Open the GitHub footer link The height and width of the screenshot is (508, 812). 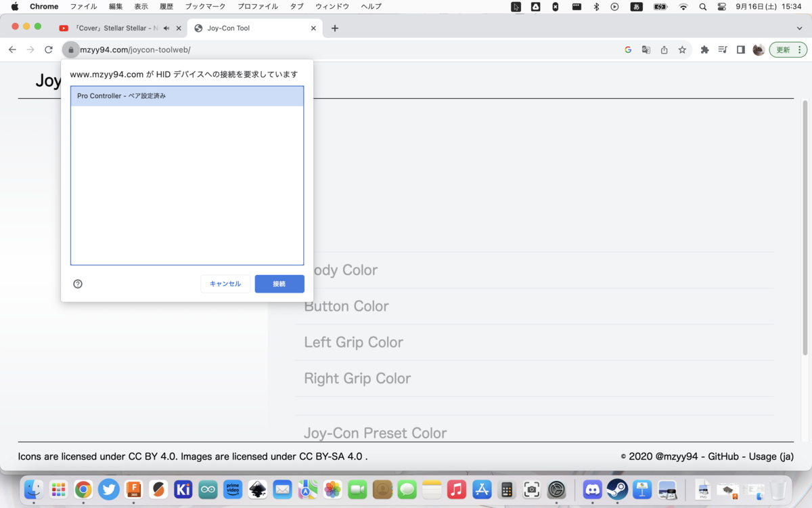coord(723,457)
